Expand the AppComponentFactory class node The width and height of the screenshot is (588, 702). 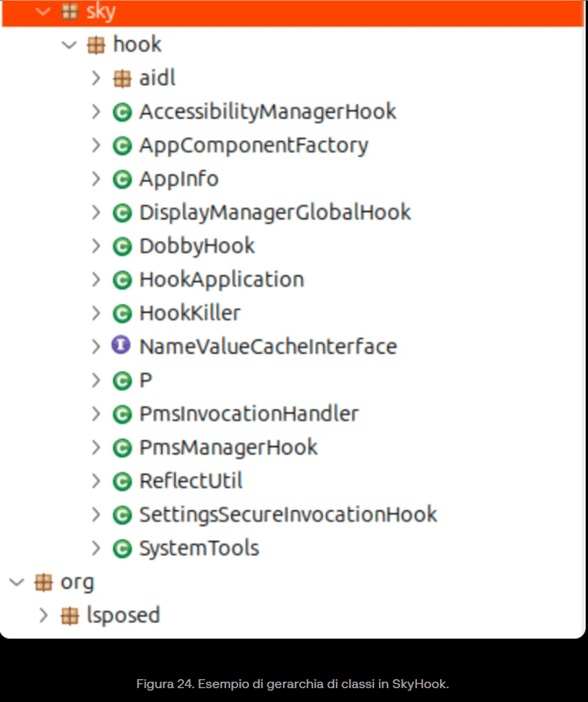(x=96, y=146)
